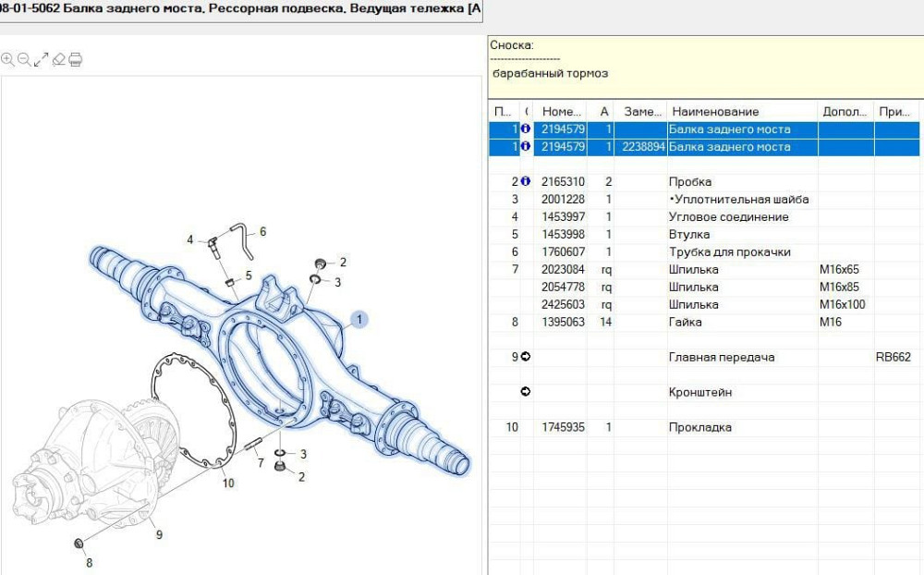Click the zoom out magnifier icon
Viewport: 924px width, 575px height.
pos(24,59)
